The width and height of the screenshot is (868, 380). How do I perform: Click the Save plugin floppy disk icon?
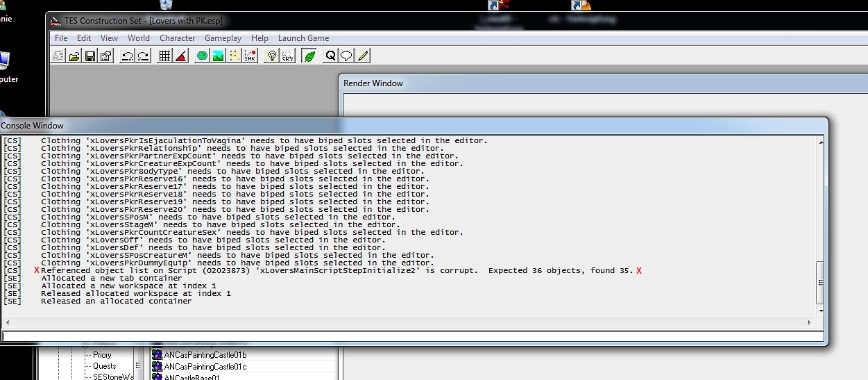point(90,56)
